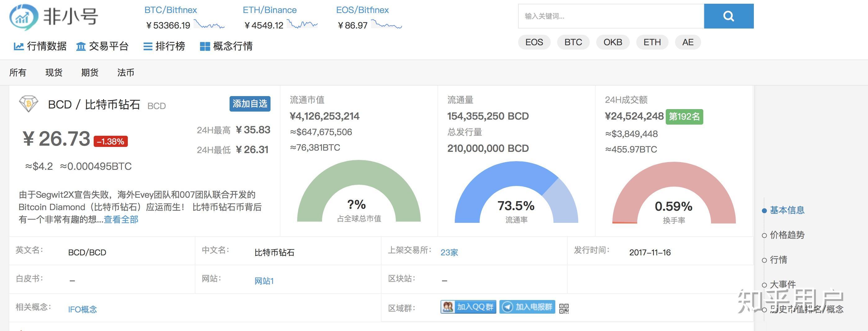Click the ¥4,126,253,214 market cap value
Screen dimensions: 868x331
coord(324,116)
